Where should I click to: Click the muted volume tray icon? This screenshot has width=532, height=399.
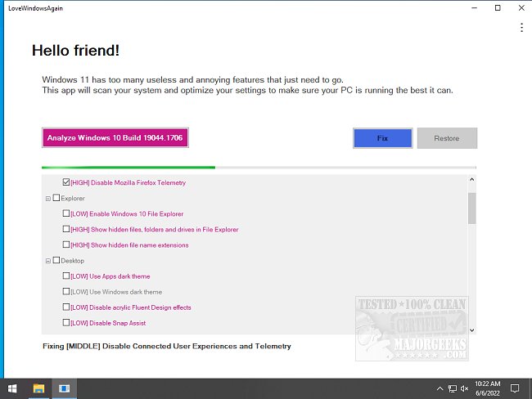coord(464,389)
